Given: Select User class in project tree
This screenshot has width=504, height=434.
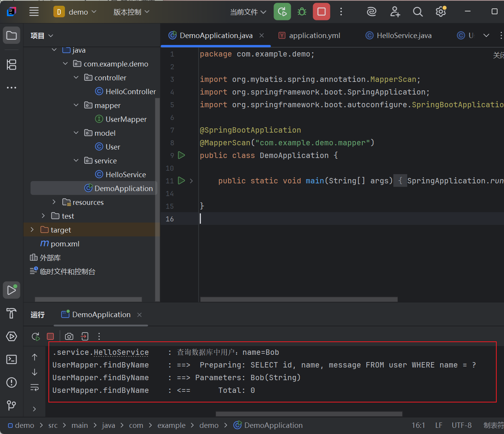Looking at the screenshot, I should pyautogui.click(x=108, y=147).
